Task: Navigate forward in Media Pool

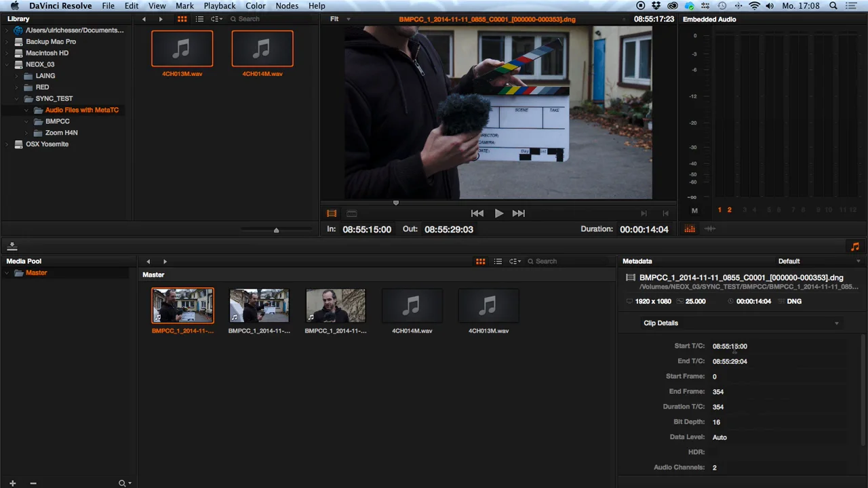Action: [165, 261]
